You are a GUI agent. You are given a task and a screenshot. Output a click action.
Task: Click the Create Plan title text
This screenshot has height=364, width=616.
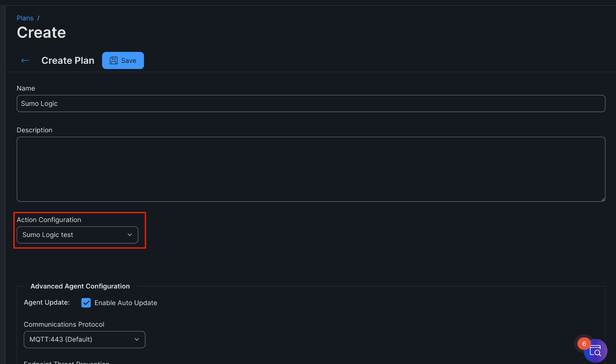coord(68,61)
